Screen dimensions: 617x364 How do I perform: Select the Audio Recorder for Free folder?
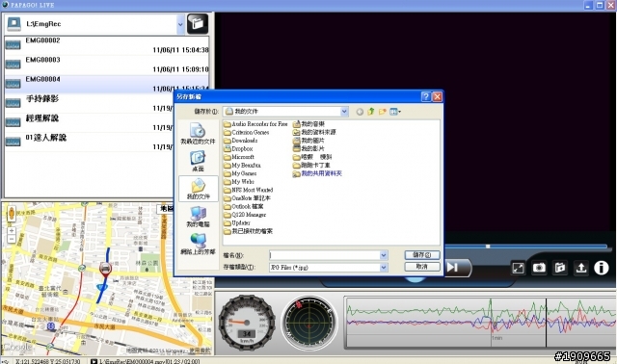(x=255, y=124)
